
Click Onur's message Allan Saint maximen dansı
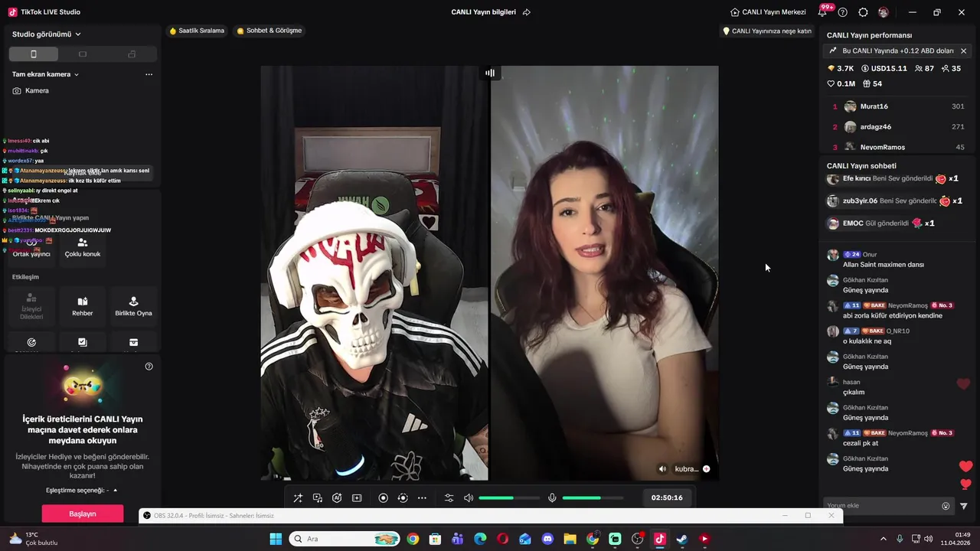click(884, 265)
